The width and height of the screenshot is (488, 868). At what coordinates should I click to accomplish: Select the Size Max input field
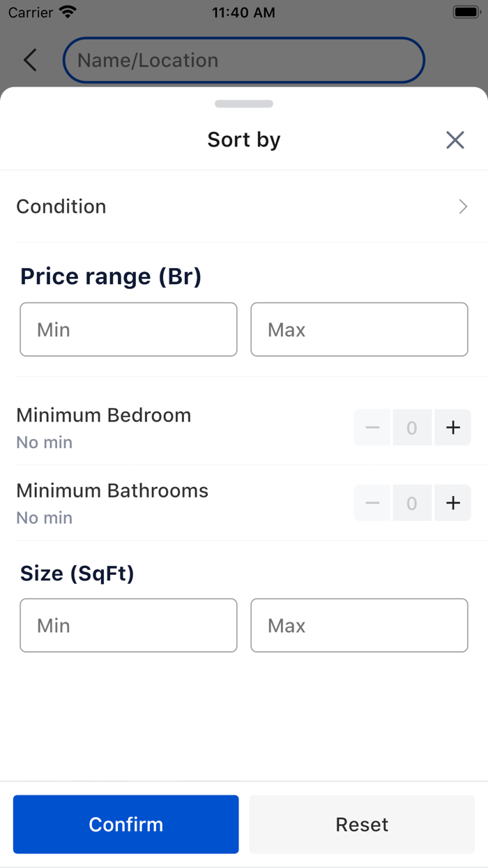tap(359, 625)
